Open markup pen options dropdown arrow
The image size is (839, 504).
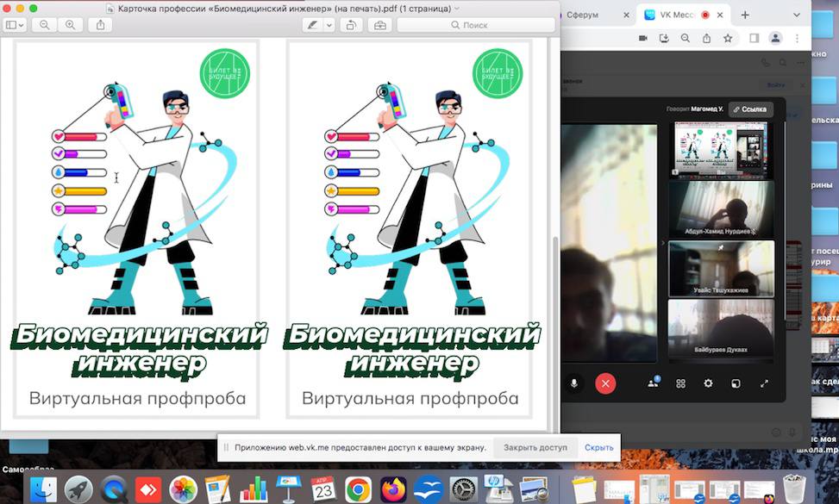(329, 25)
